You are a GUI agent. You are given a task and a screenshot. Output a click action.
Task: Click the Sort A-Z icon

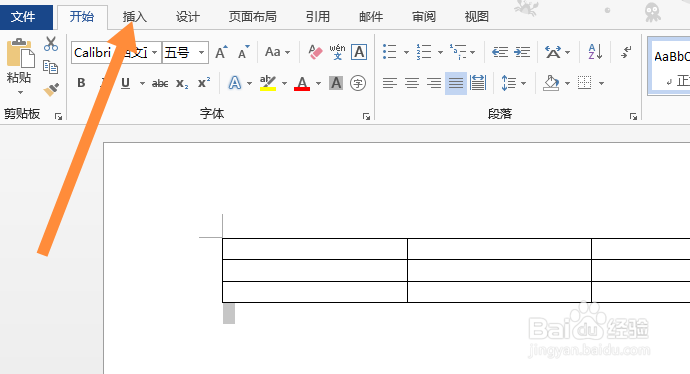coord(595,52)
